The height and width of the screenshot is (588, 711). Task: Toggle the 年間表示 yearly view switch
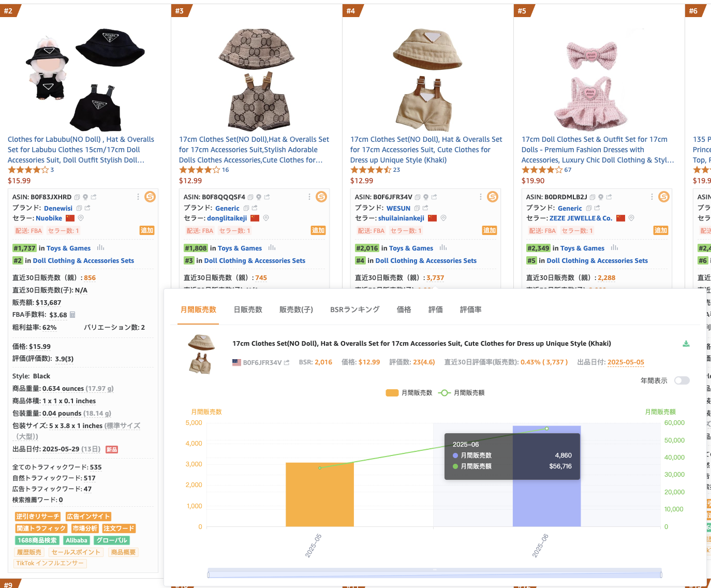[x=682, y=380]
